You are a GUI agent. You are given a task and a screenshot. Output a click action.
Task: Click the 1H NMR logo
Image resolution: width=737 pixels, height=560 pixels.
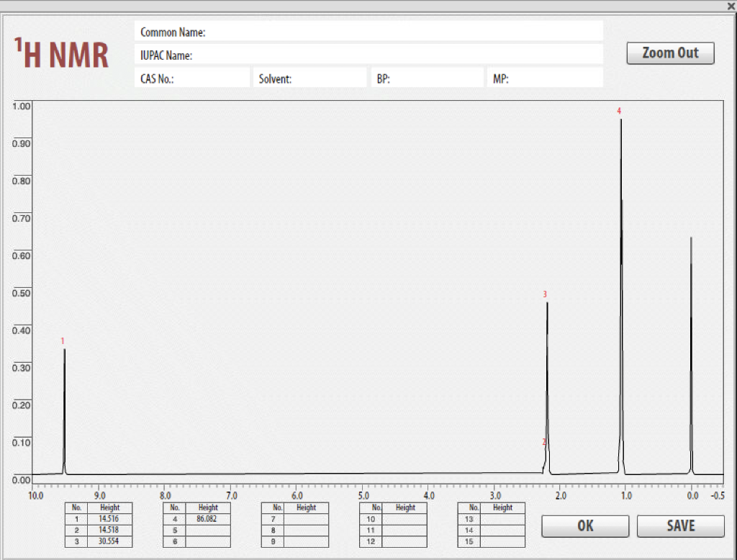59,53
